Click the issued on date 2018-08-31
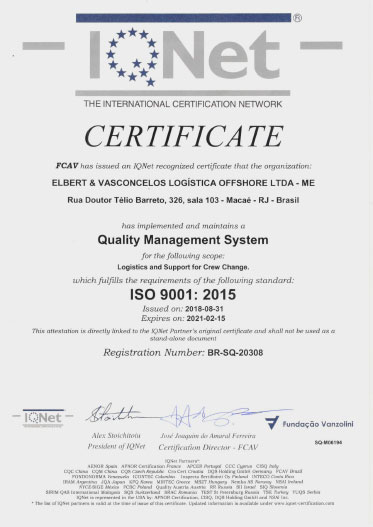 tap(204, 309)
